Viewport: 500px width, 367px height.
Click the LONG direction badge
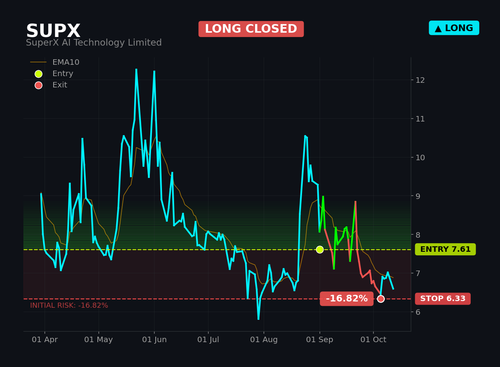click(x=454, y=28)
